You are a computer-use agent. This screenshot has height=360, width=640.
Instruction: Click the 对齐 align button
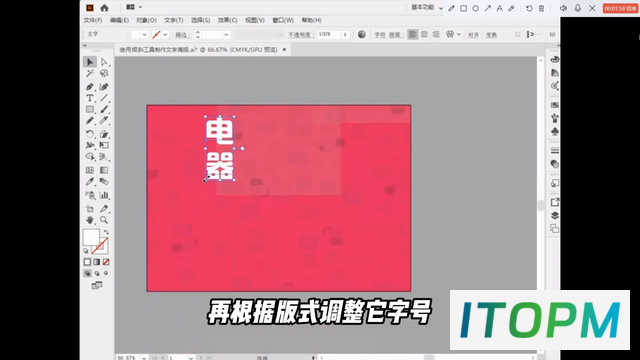473,35
